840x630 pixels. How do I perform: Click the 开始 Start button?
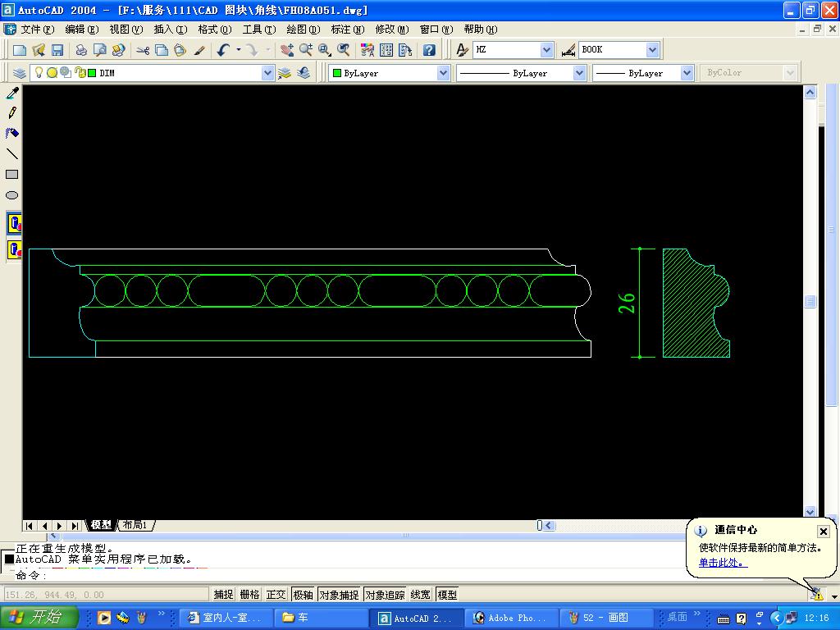click(x=39, y=618)
